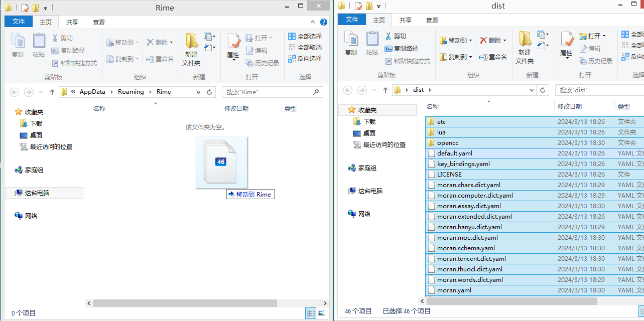The height and width of the screenshot is (321, 644).
Task: Go up one level in Rime window
Action: (x=52, y=92)
